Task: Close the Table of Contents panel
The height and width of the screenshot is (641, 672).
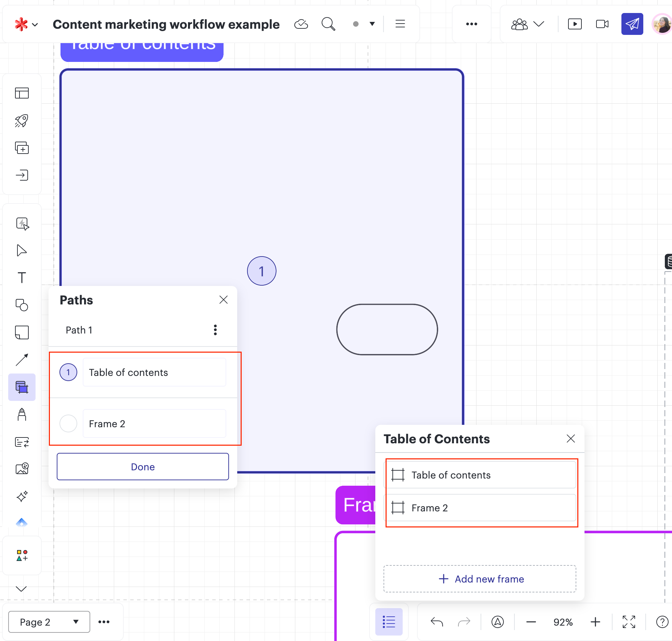Action: [x=571, y=439]
